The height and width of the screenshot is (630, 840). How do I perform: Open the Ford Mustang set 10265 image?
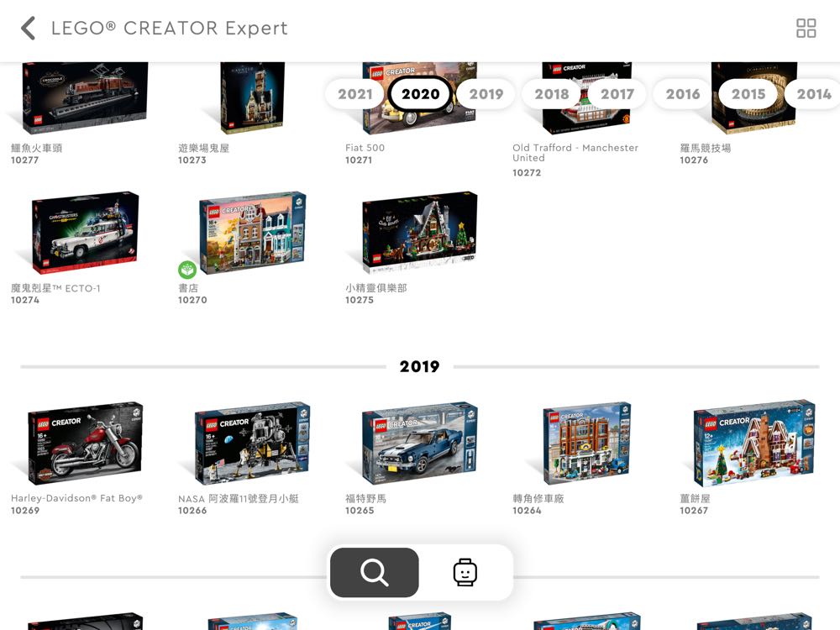coord(419,443)
